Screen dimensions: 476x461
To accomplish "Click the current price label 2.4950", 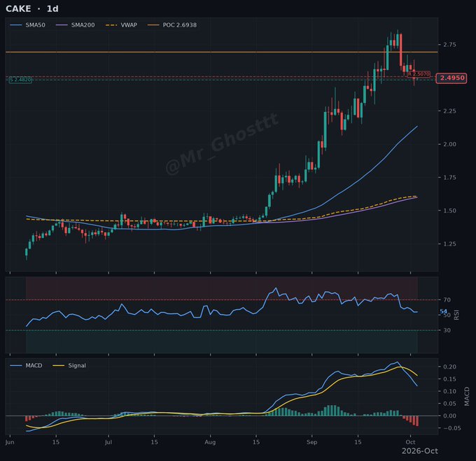I will [x=451, y=78].
